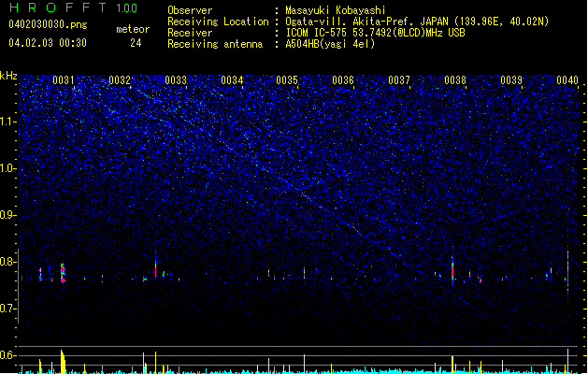Select the 1.0 frequency axis label

8,168
